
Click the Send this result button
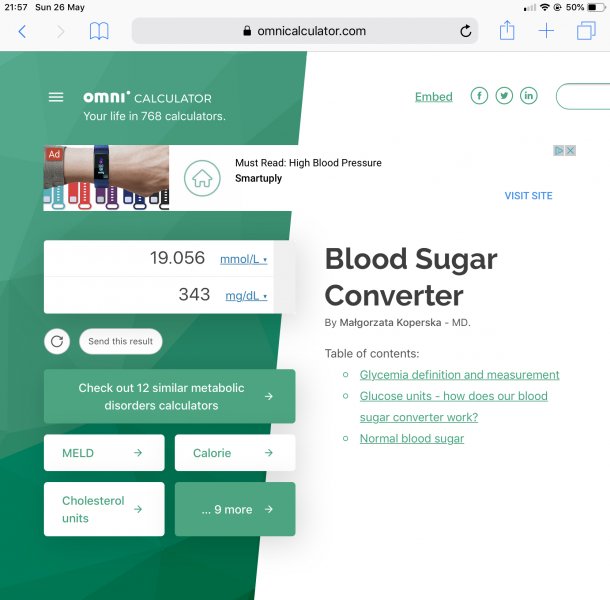point(121,341)
